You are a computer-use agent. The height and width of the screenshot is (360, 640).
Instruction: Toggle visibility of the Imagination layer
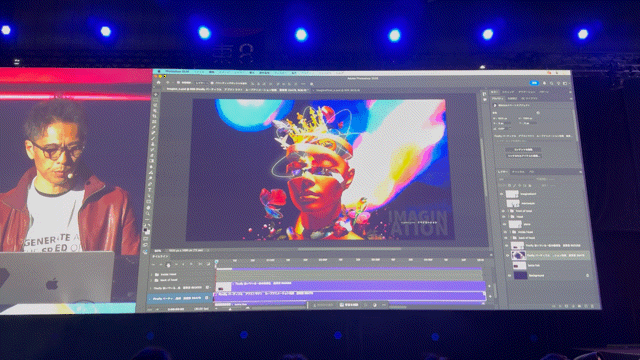[502, 194]
